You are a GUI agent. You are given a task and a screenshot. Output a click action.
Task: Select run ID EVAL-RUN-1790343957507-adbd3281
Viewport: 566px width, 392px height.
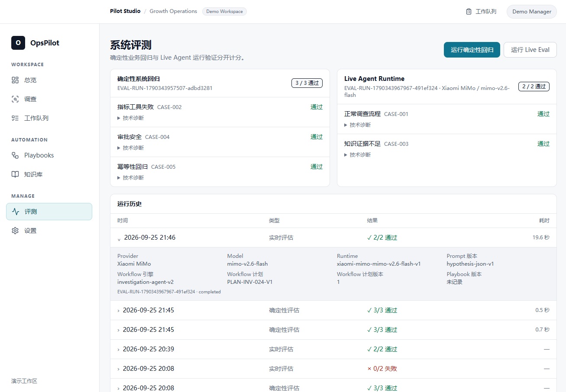coord(165,88)
